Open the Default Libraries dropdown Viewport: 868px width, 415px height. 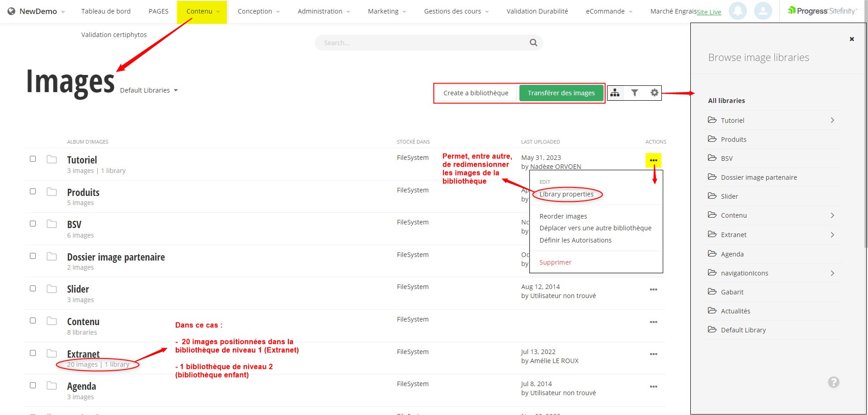click(149, 90)
